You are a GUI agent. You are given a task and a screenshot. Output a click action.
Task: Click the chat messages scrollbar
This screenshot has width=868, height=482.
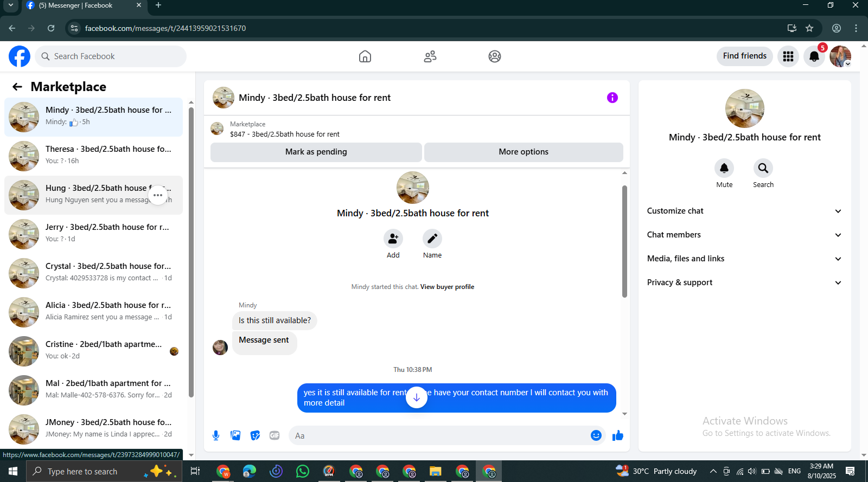[x=624, y=241]
